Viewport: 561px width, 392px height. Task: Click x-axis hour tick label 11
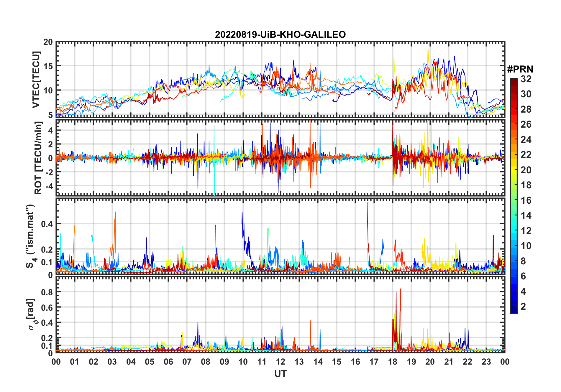262,362
